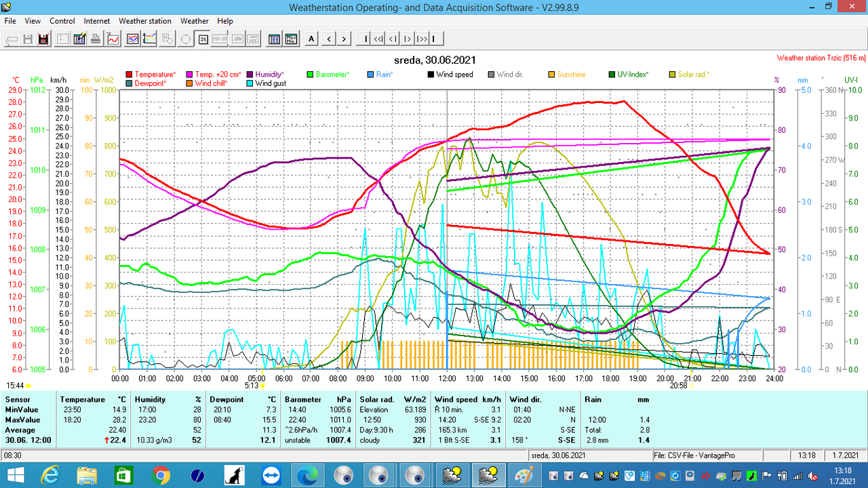Open the Weather station menu
The width and height of the screenshot is (868, 488).
click(145, 21)
